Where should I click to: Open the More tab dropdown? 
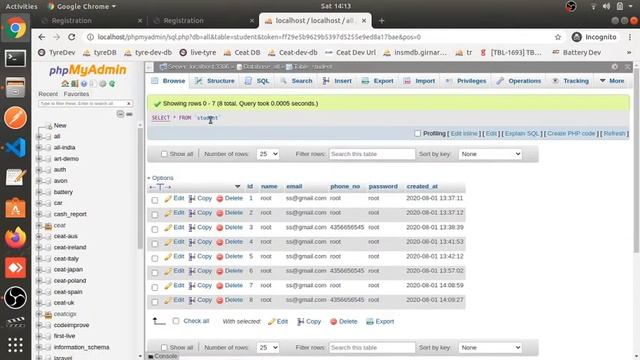612,81
